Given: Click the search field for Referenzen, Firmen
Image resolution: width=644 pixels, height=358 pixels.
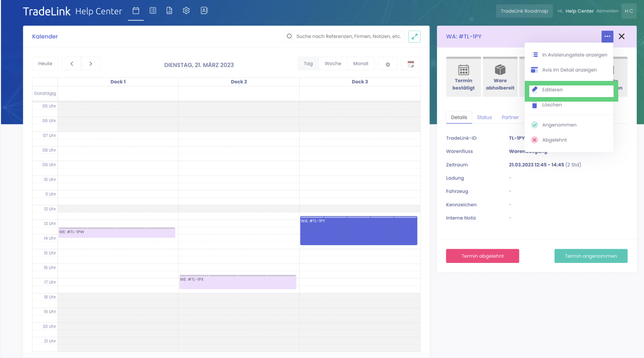Looking at the screenshot, I should 348,36.
